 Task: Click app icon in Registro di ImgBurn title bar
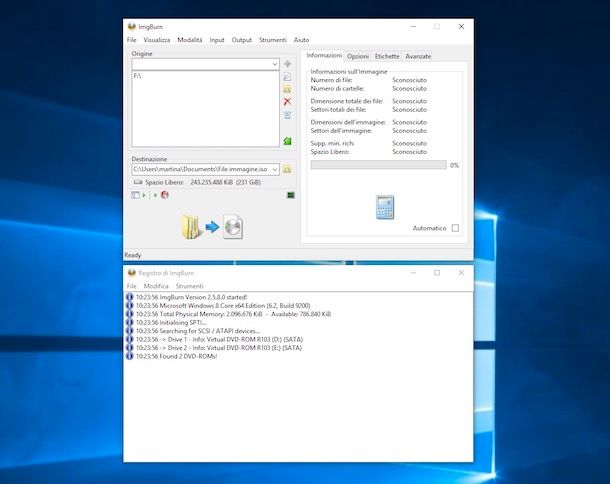tap(131, 273)
